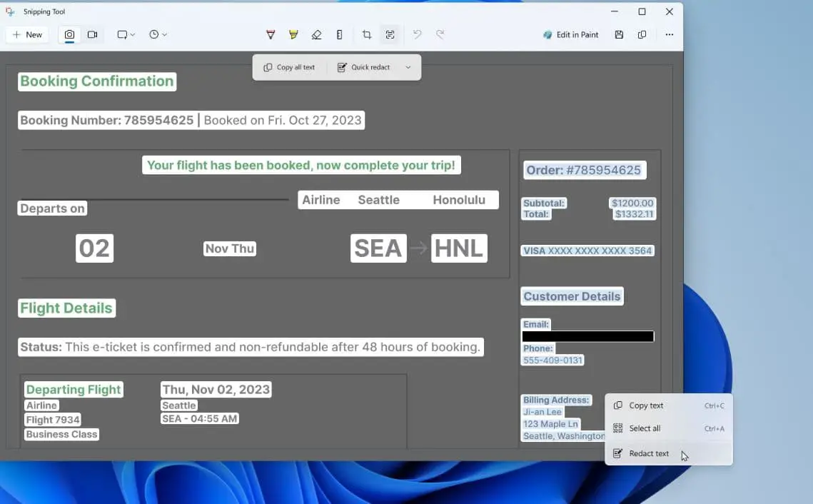Viewport: 813px width, 504px height.
Task: Select the SEA - 04:55 AM text
Action: pyautogui.click(x=200, y=419)
